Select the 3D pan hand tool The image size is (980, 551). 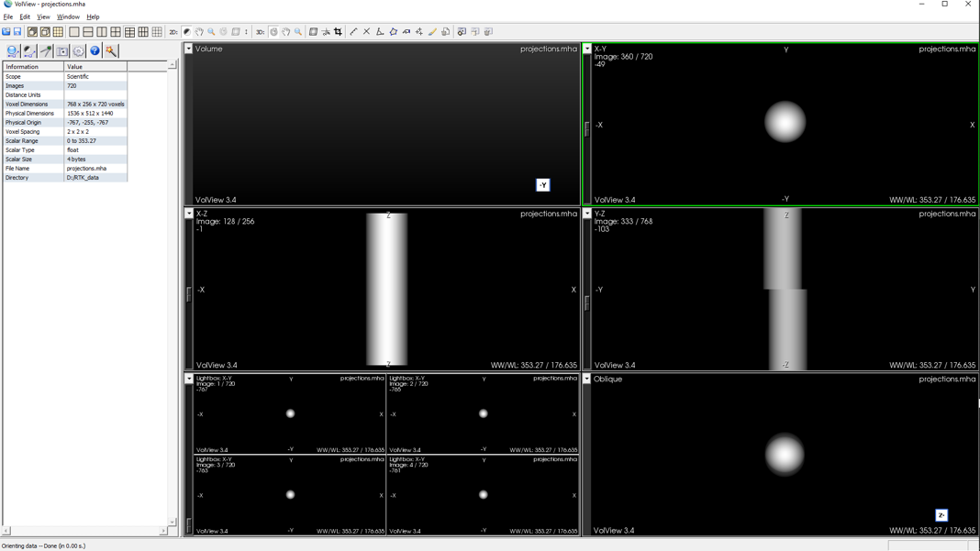point(286,32)
